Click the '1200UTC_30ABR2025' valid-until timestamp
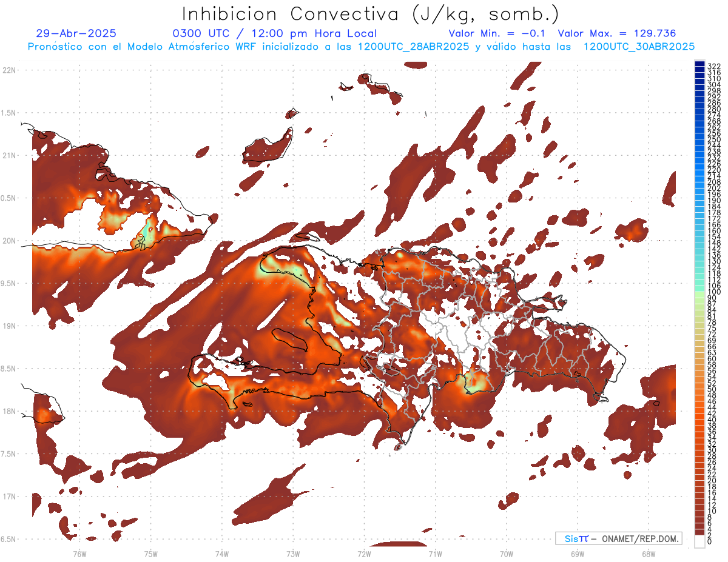Viewport: 728px width, 562px height. [x=639, y=47]
